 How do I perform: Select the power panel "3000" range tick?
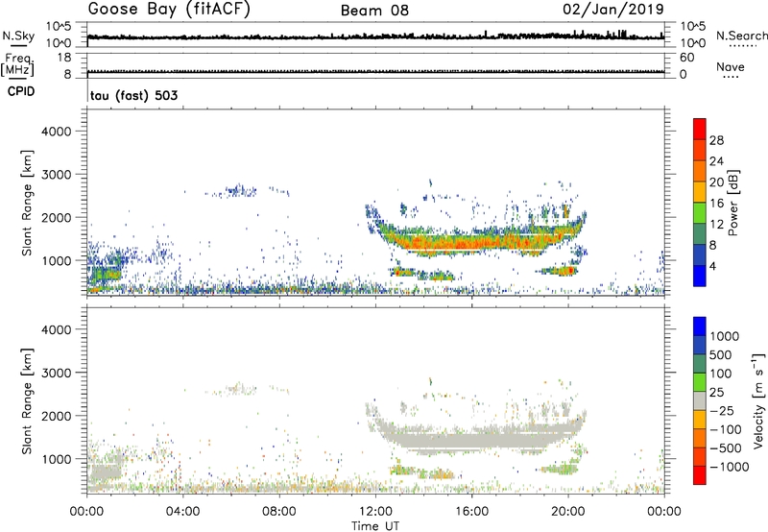click(x=57, y=175)
